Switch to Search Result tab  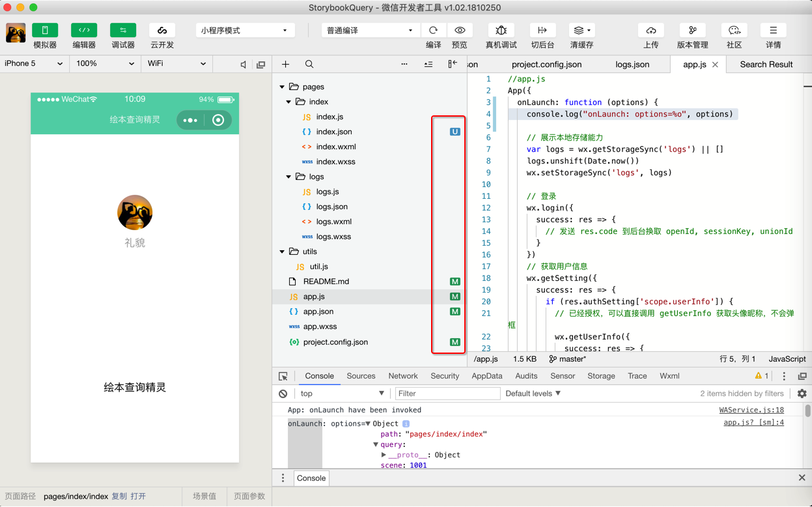click(x=766, y=65)
